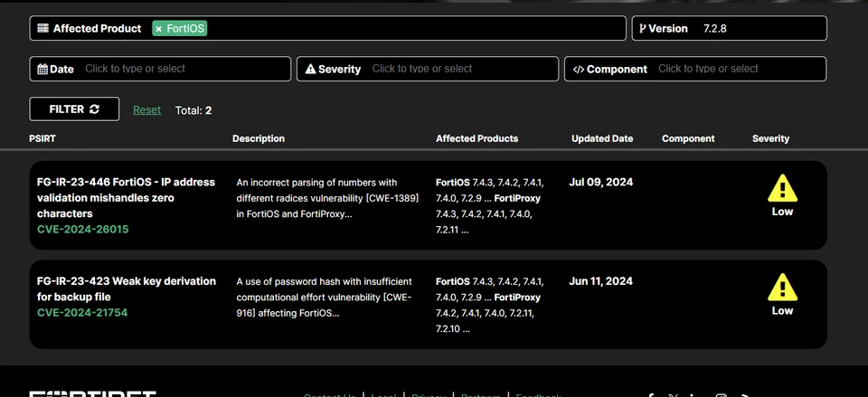Select the green FortiOS tag label

click(185, 29)
